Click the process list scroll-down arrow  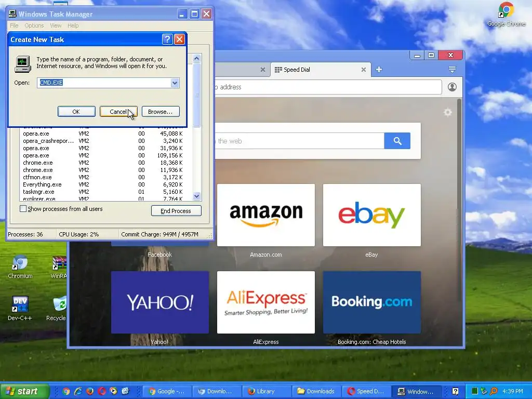point(197,196)
